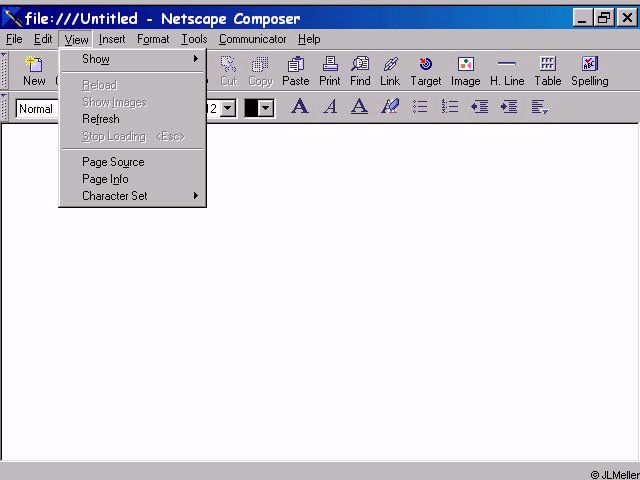640x480 pixels.
Task: Open the Communicator menu
Action: point(253,39)
